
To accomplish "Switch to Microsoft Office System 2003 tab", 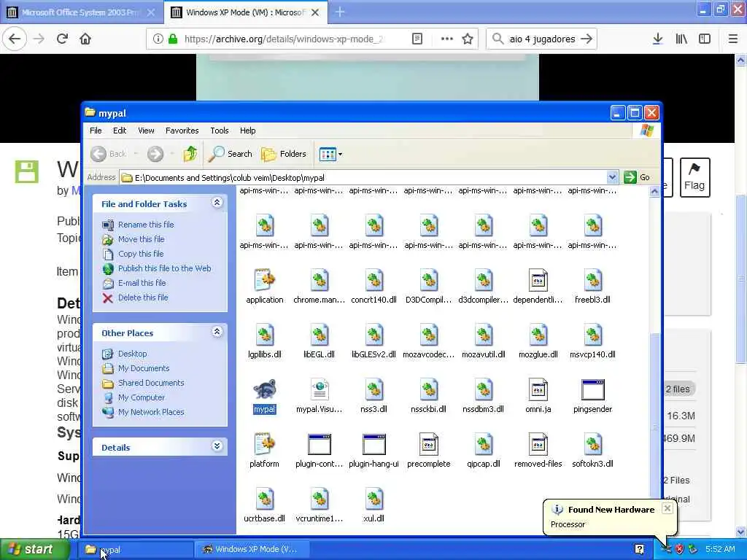I will coord(81,12).
